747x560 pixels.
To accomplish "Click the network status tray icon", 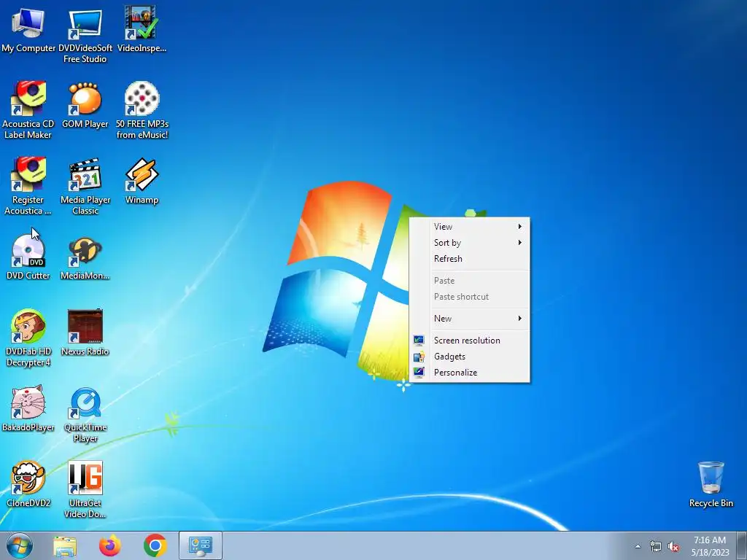I will coord(656,546).
